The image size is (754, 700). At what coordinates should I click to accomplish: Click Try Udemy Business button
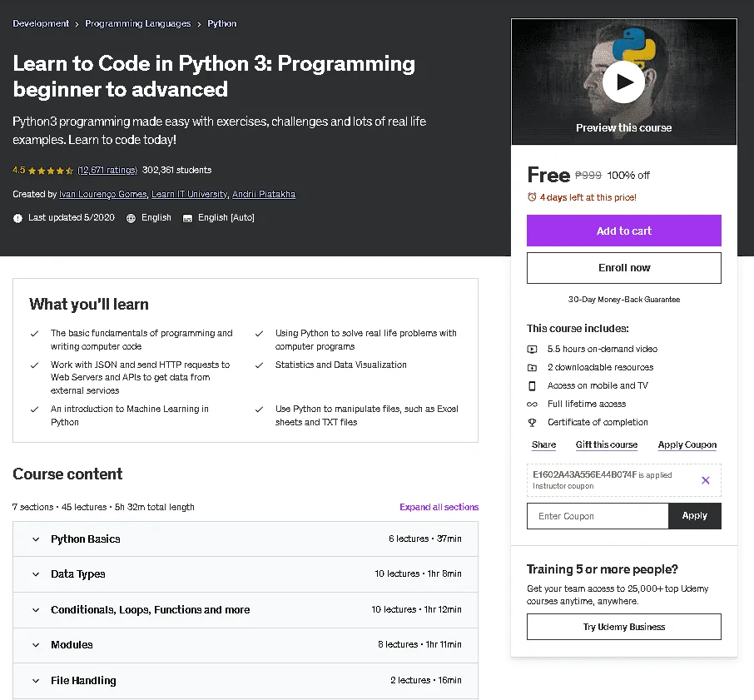tap(623, 627)
